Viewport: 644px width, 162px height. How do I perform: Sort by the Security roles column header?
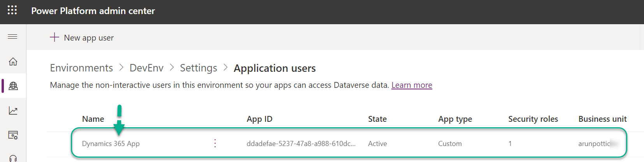coord(533,119)
